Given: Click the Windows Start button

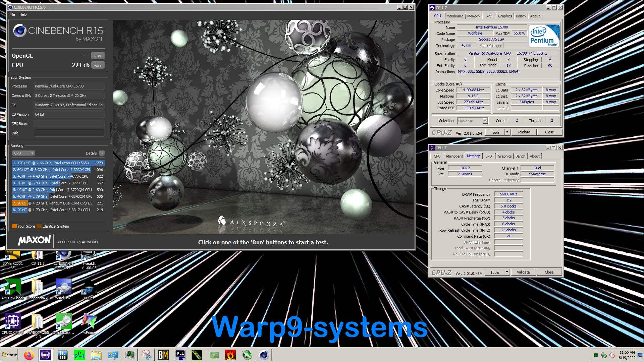Looking at the screenshot, I should click(x=9, y=355).
